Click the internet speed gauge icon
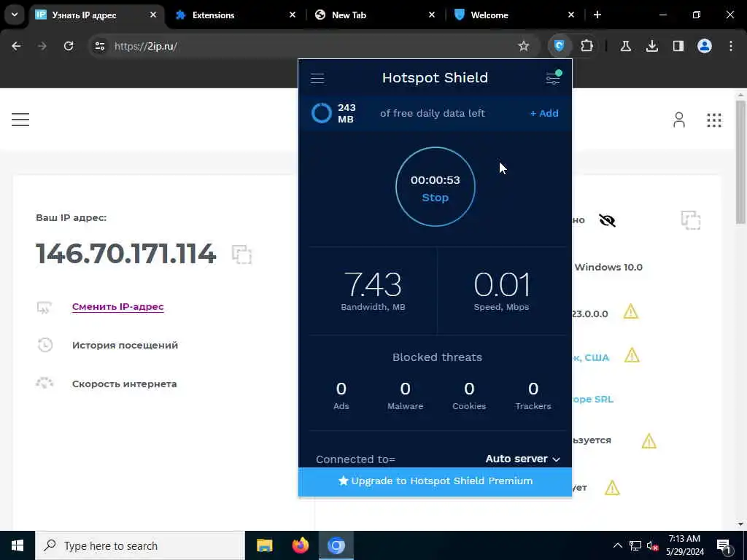 point(44,383)
